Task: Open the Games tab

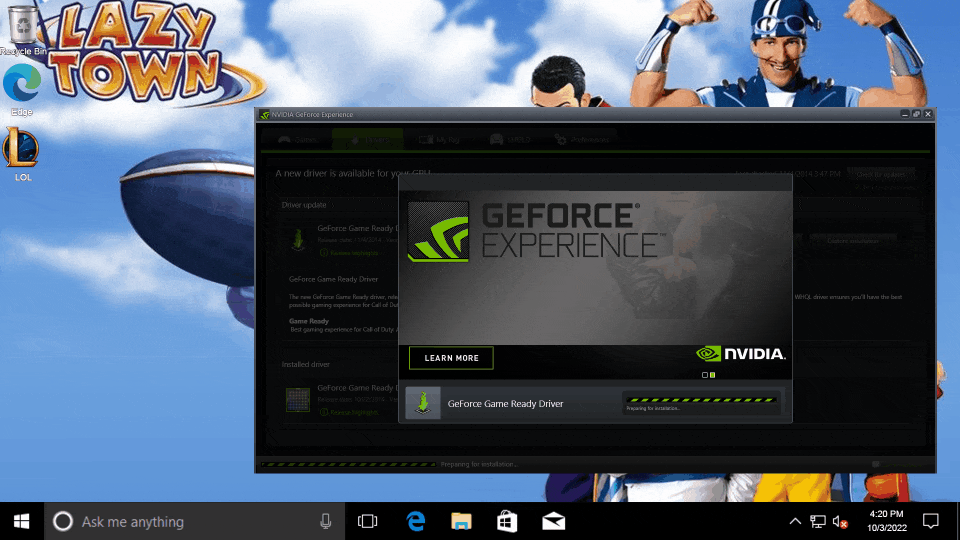Action: tap(298, 140)
